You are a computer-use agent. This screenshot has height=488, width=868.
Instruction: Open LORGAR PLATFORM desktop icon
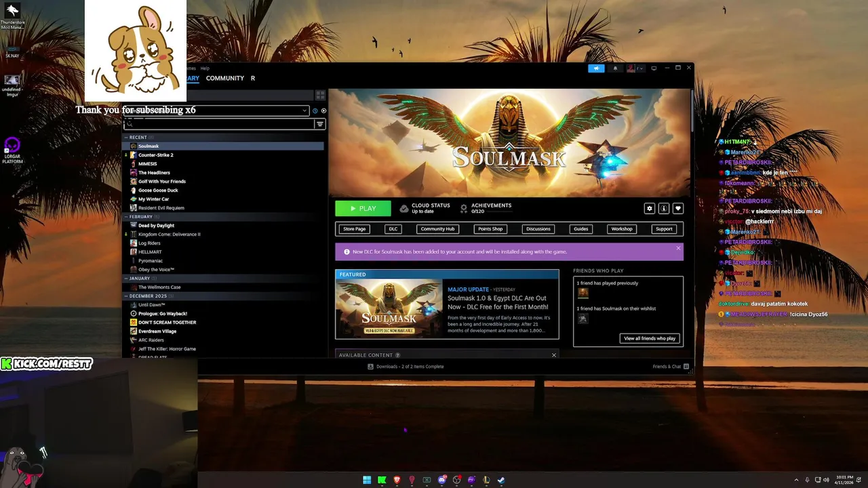click(12, 150)
